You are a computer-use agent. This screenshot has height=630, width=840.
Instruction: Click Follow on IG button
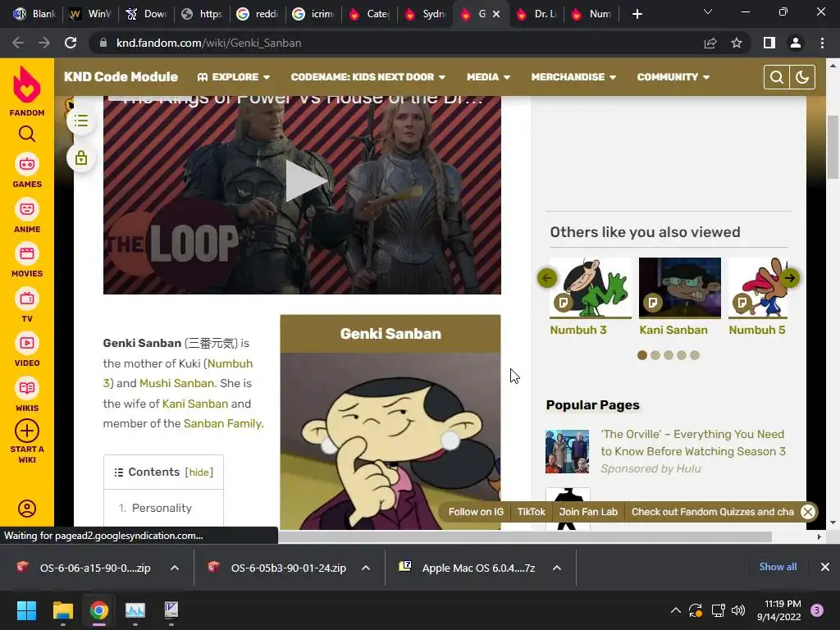pyautogui.click(x=476, y=512)
